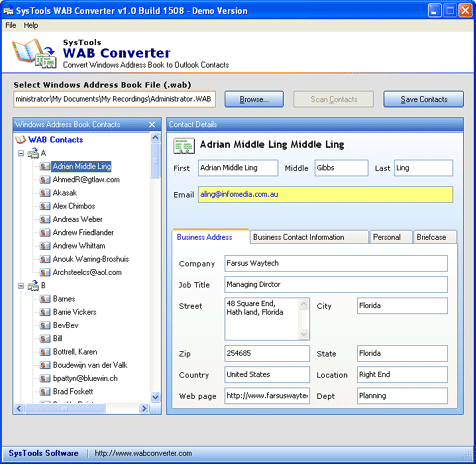Click the Web page field
The height and width of the screenshot is (465, 476).
coord(267,396)
